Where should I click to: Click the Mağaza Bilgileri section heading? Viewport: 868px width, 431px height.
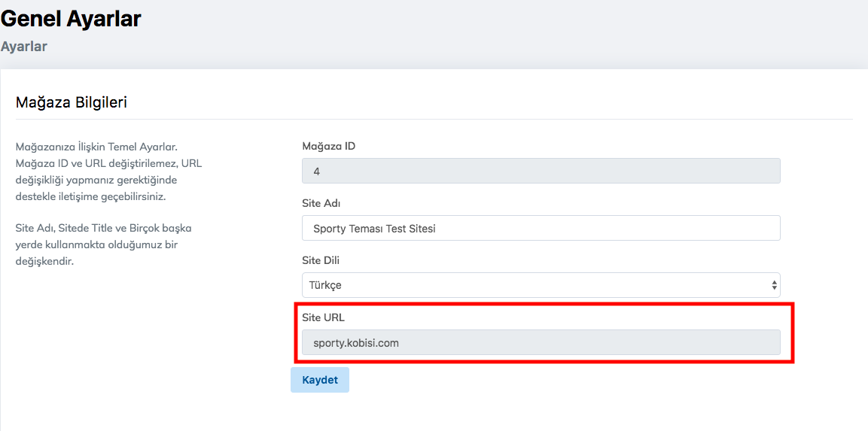tap(72, 102)
